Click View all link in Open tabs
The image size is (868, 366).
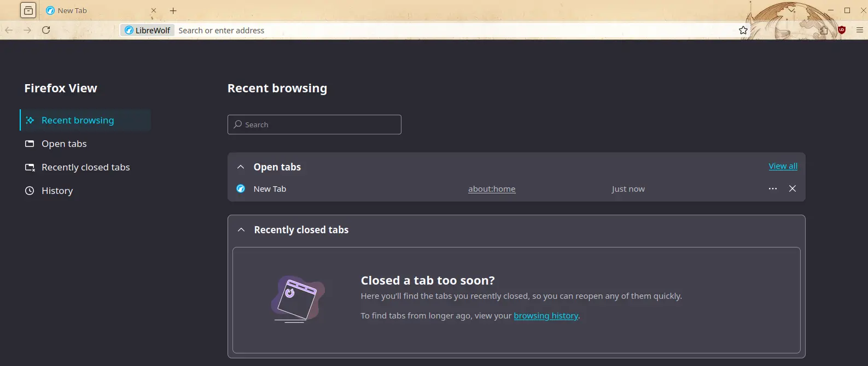point(783,166)
